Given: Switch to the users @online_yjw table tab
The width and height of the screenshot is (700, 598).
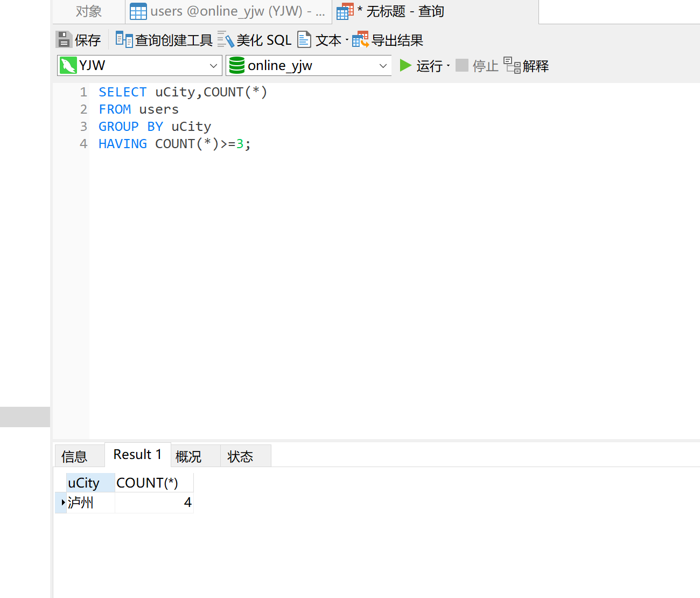Looking at the screenshot, I should [x=228, y=11].
